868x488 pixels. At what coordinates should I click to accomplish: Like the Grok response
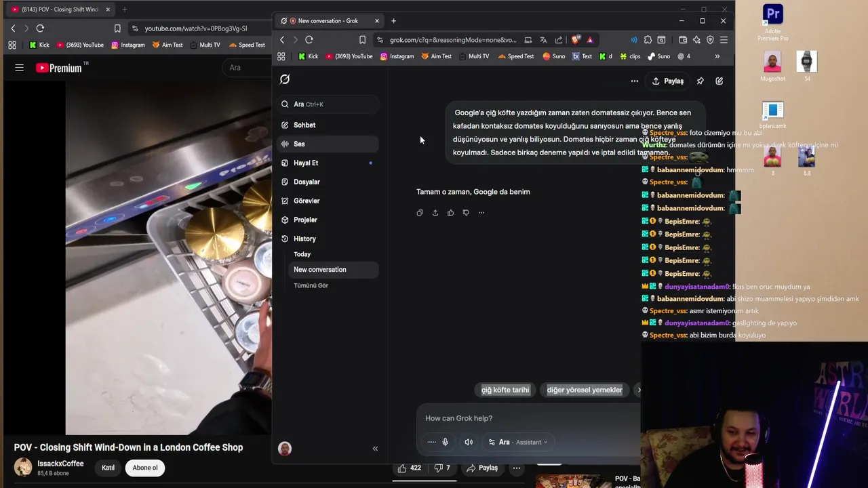coord(451,213)
